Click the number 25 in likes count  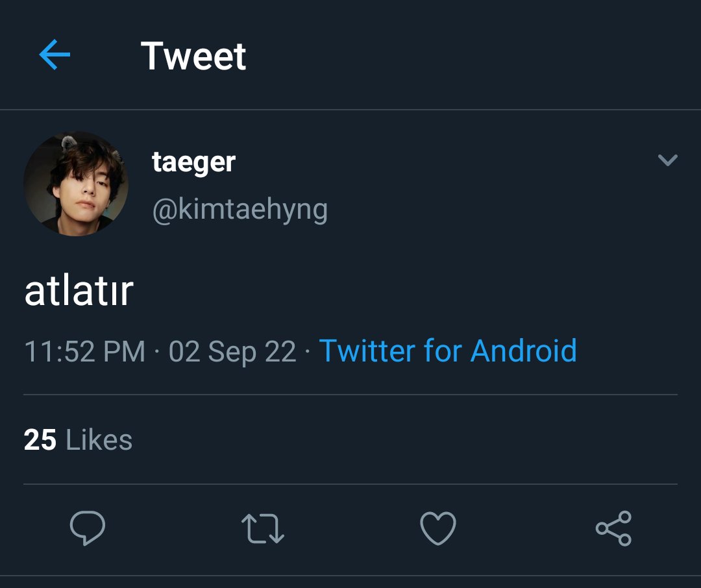pyautogui.click(x=40, y=440)
